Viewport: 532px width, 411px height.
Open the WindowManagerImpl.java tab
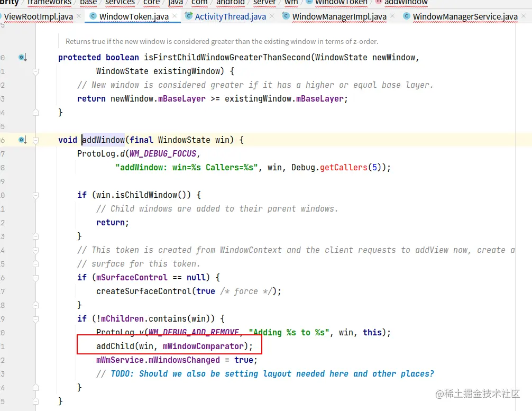[340, 16]
